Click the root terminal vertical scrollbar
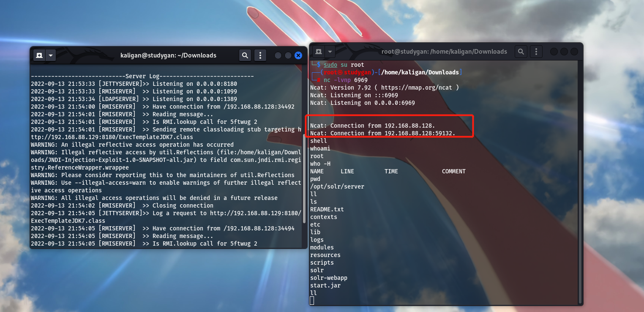The image size is (644, 312). (580, 226)
